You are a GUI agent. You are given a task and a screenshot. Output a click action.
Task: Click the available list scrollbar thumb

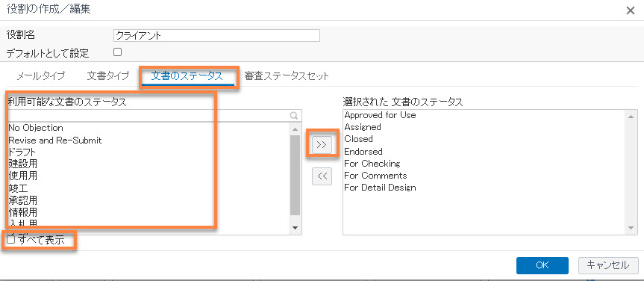click(x=295, y=176)
